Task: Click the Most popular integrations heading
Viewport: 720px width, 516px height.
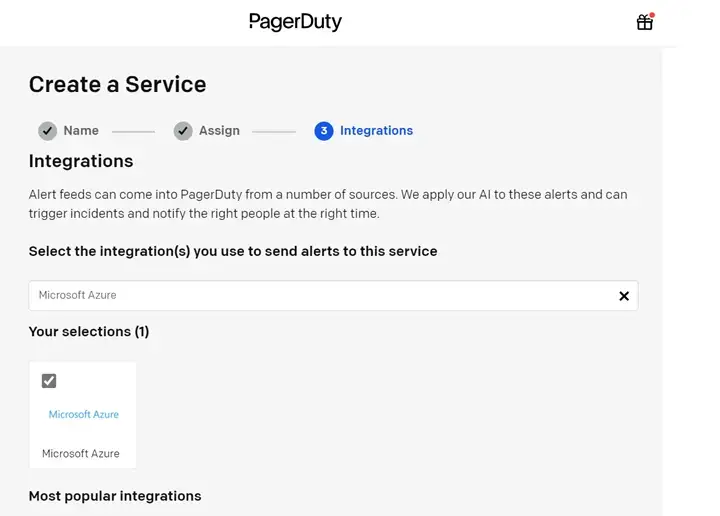Action: [x=115, y=496]
